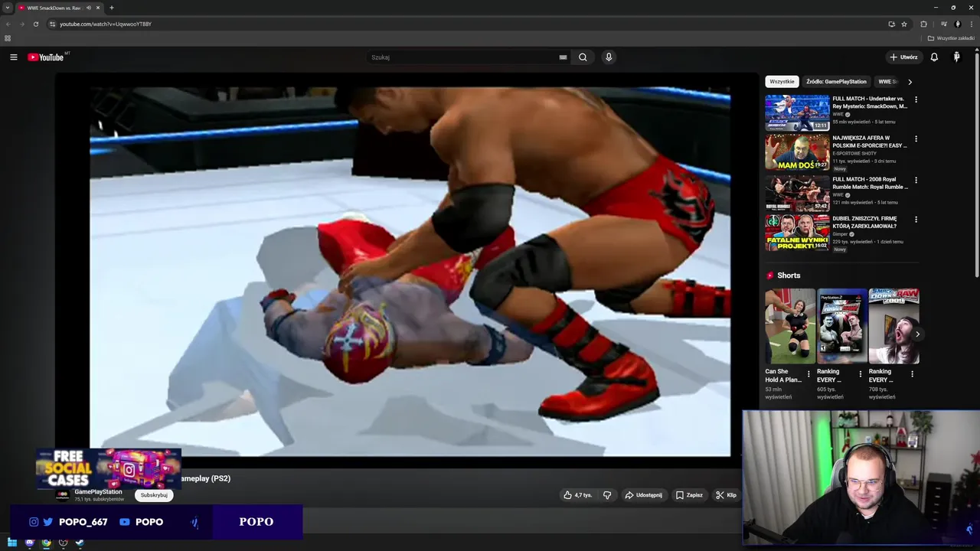Go to the YouTube home logo
This screenshot has width=980, height=551.
coord(46,57)
